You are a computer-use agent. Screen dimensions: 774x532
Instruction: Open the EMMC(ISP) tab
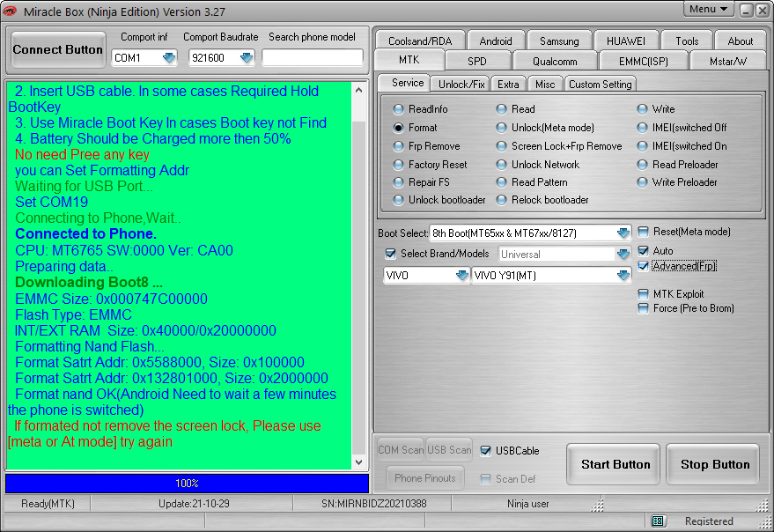coord(643,62)
